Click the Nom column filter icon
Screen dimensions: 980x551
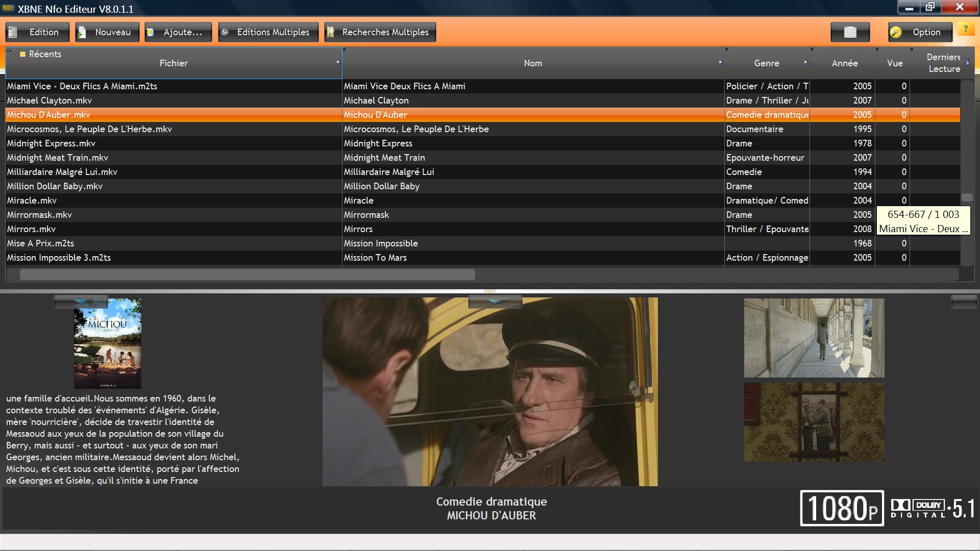[721, 63]
